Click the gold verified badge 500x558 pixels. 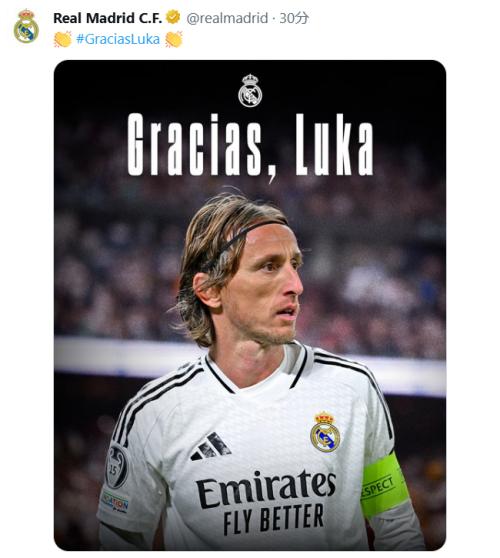coord(173,17)
